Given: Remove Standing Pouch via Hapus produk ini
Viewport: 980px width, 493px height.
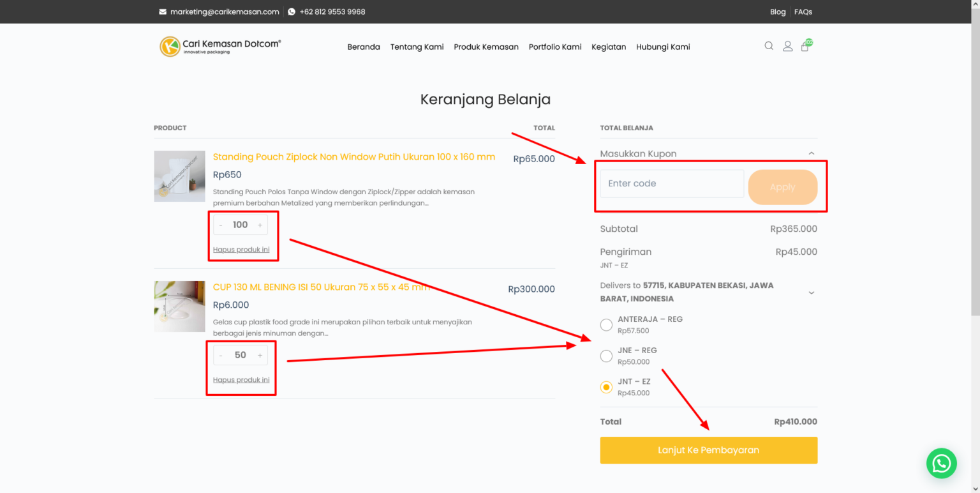Looking at the screenshot, I should (241, 250).
